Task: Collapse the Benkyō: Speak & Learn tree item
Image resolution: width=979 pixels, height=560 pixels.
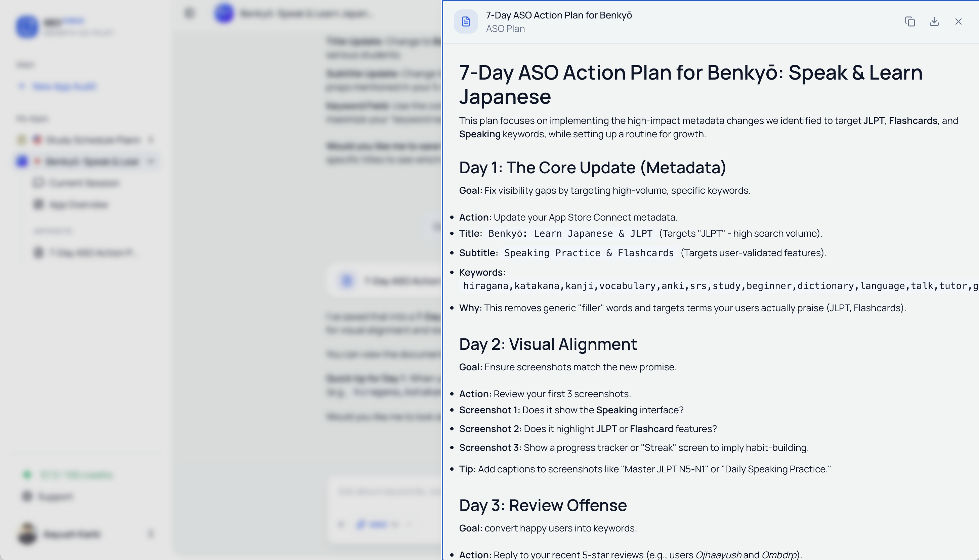Action: point(151,161)
